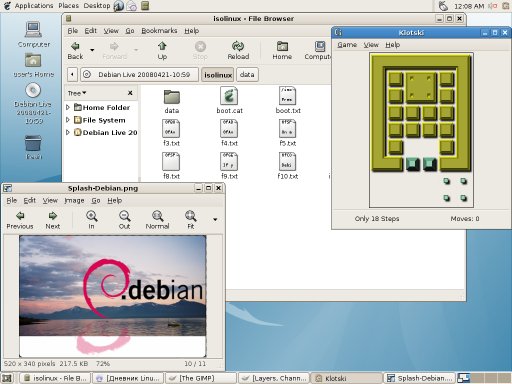Open Computer desktop icon
This screenshot has height=384, width=512.
34,35
